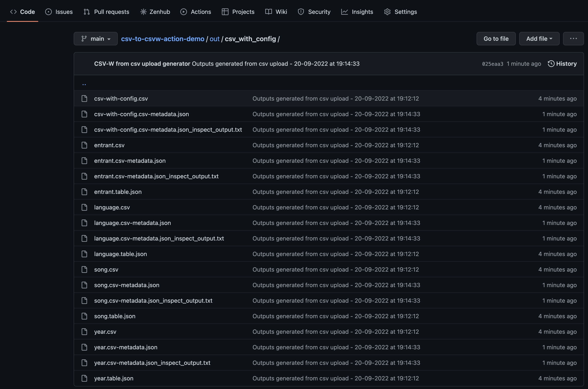The height and width of the screenshot is (389, 588).
Task: Click the History clock icon
Action: [551, 64]
